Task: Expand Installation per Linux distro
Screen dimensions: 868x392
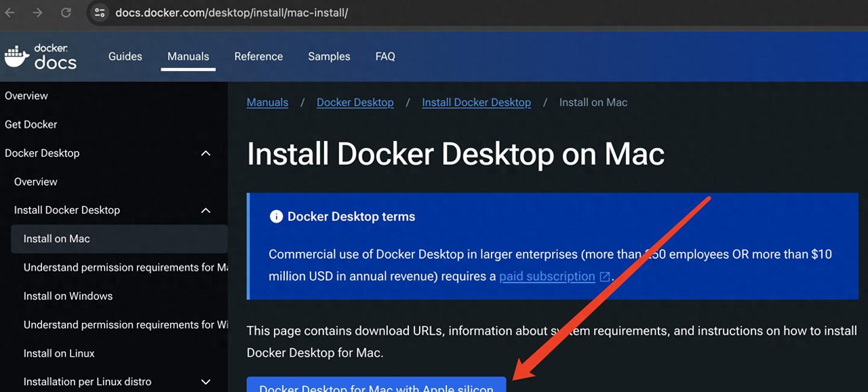Action: point(205,382)
